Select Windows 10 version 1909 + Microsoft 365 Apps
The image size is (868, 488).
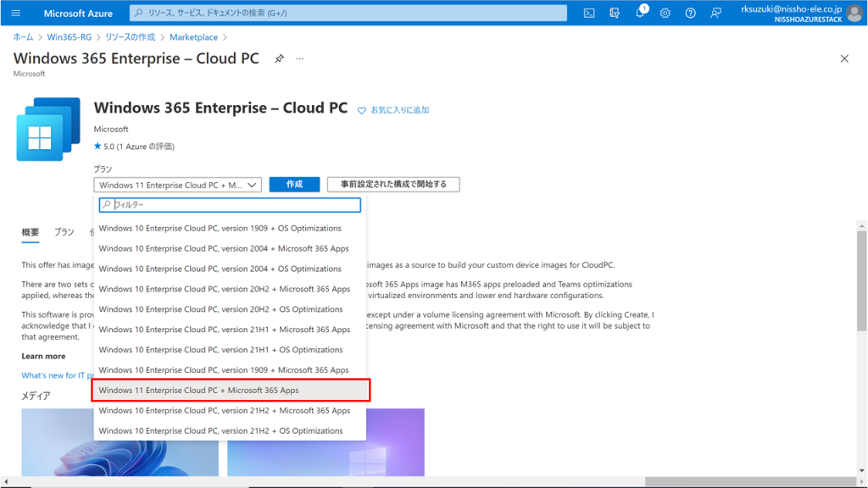point(230,369)
